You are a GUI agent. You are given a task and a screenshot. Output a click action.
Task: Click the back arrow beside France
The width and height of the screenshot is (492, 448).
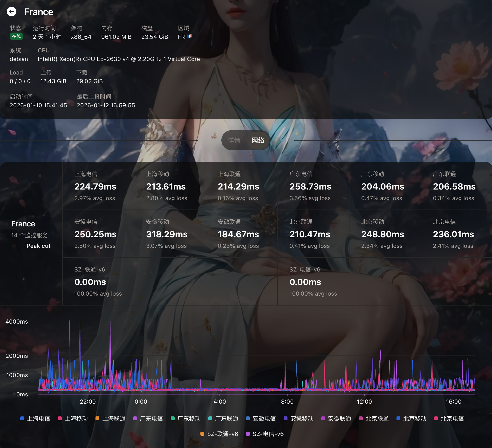tap(12, 12)
